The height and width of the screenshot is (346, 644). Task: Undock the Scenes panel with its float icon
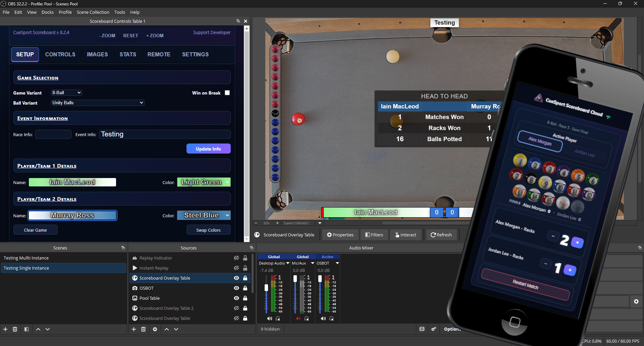[123, 248]
